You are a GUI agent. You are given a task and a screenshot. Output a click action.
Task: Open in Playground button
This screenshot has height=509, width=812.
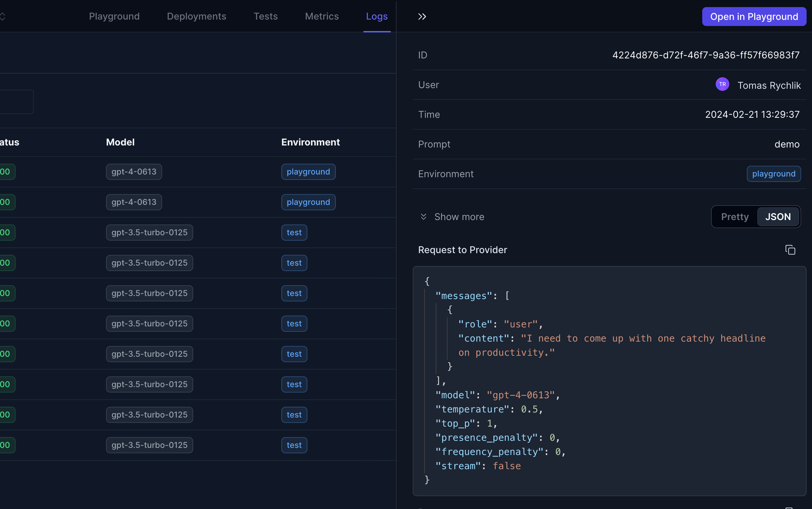[x=754, y=17]
